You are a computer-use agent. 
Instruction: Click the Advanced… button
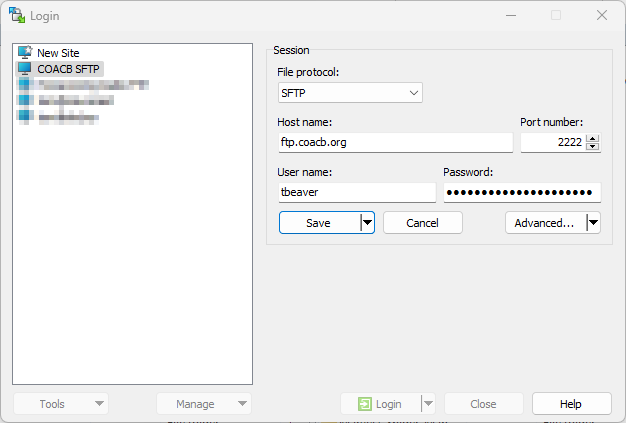tap(544, 222)
